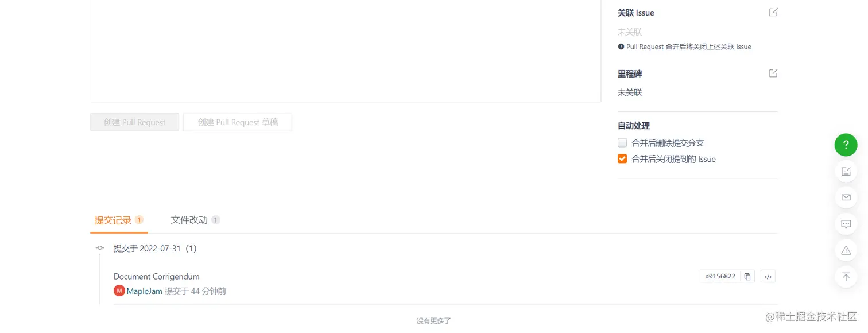The height and width of the screenshot is (333, 868).
Task: Open the MapleJam user profile link
Action: (x=145, y=291)
